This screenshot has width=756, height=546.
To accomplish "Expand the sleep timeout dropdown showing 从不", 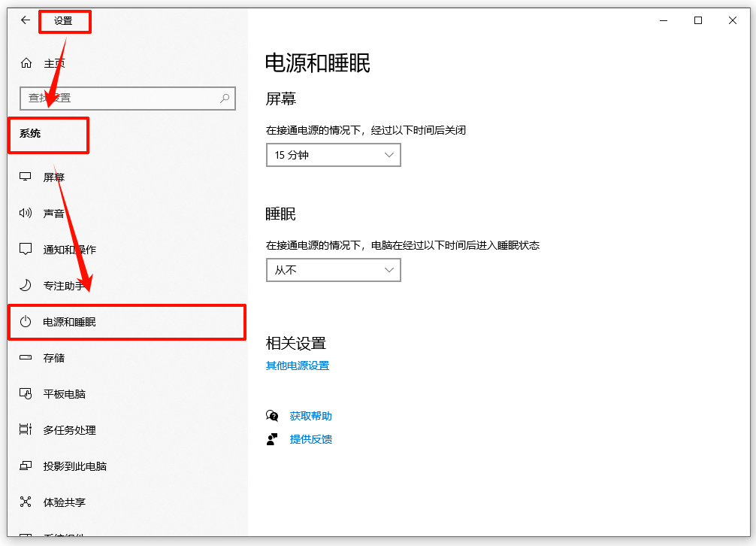I will click(333, 269).
